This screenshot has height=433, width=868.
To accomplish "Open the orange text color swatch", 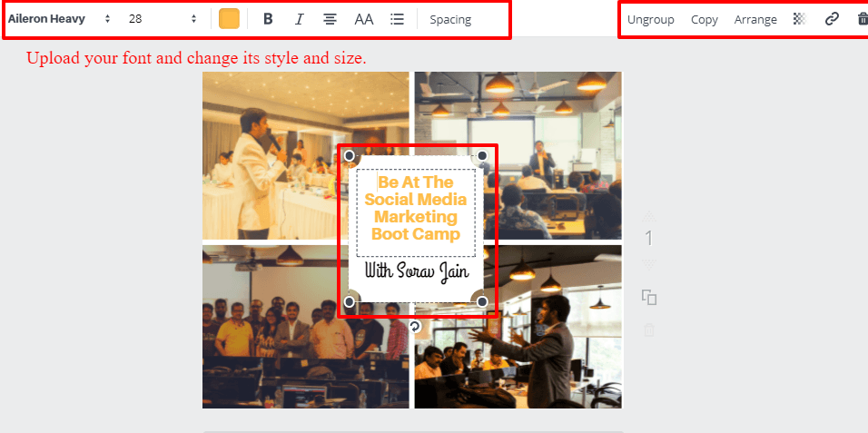I will [229, 19].
